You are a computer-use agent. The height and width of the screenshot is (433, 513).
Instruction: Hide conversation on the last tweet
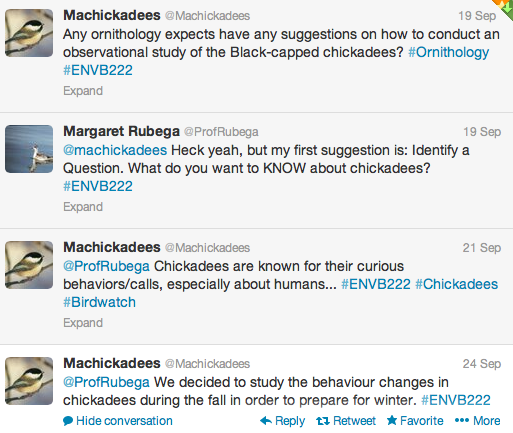(x=118, y=421)
